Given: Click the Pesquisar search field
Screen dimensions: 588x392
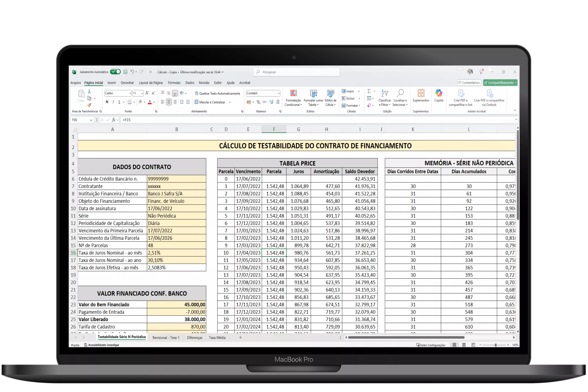Looking at the screenshot, I should pyautogui.click(x=296, y=72).
